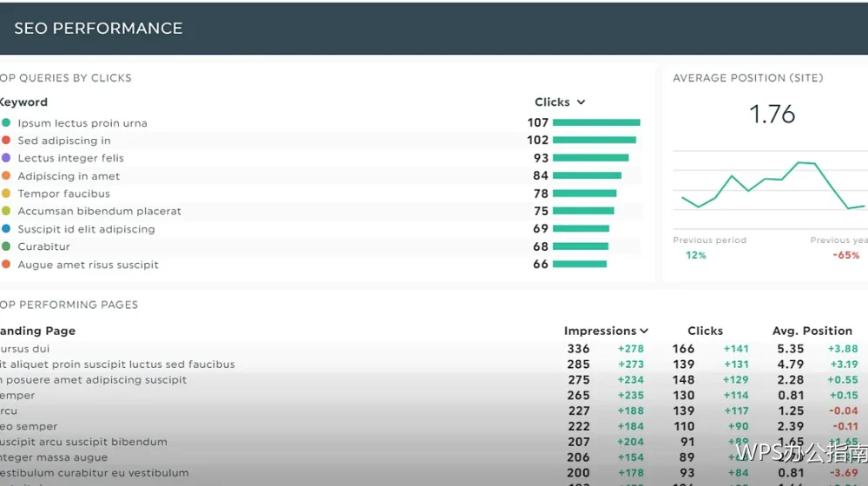Click the clicks value 84
The height and width of the screenshot is (486, 868).
[x=541, y=175]
